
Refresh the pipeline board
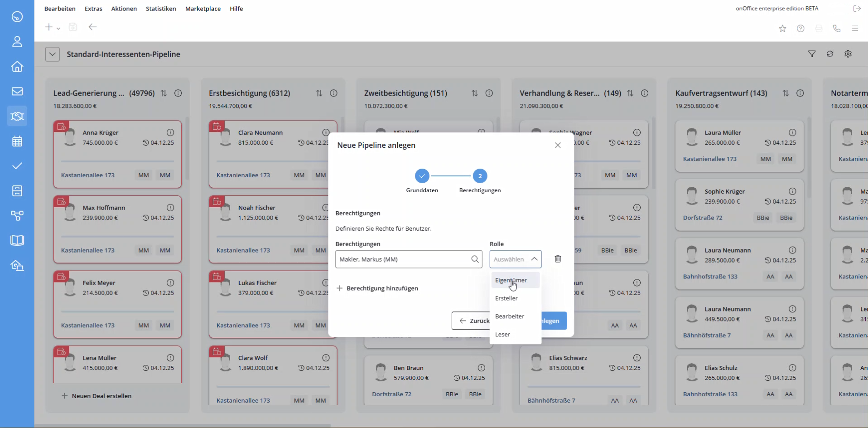pyautogui.click(x=830, y=54)
